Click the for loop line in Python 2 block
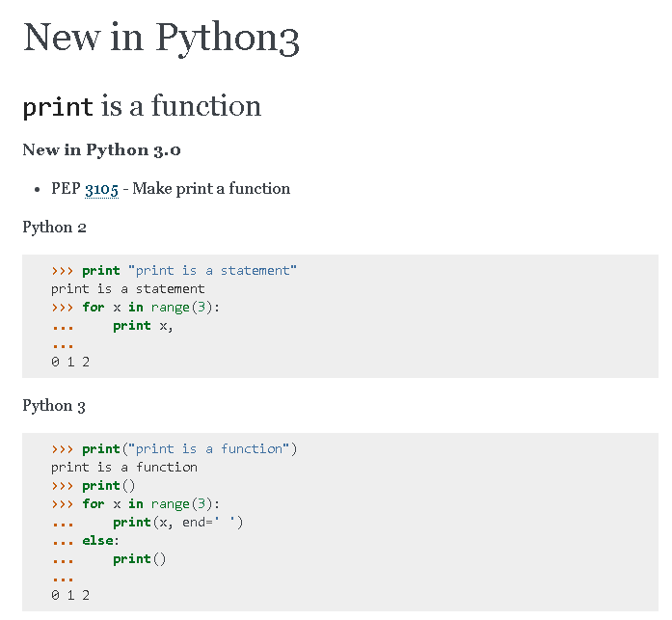672x620 pixels. [x=144, y=308]
